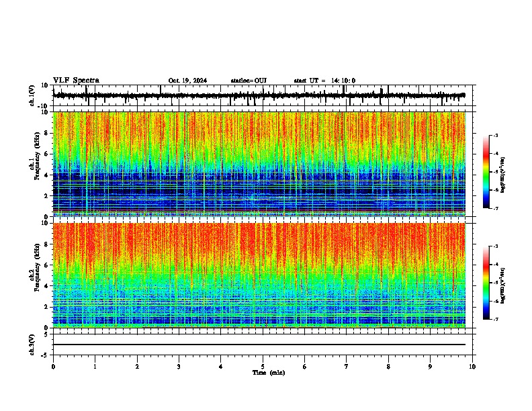Screen dimensions: 532x411
Task: Click inside the ch.2 spectrogram panel
Action: pyautogui.click(x=259, y=275)
